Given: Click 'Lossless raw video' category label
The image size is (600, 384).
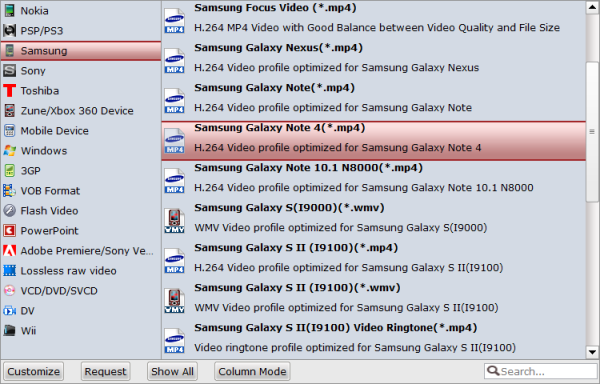Looking at the screenshot, I should point(68,271).
